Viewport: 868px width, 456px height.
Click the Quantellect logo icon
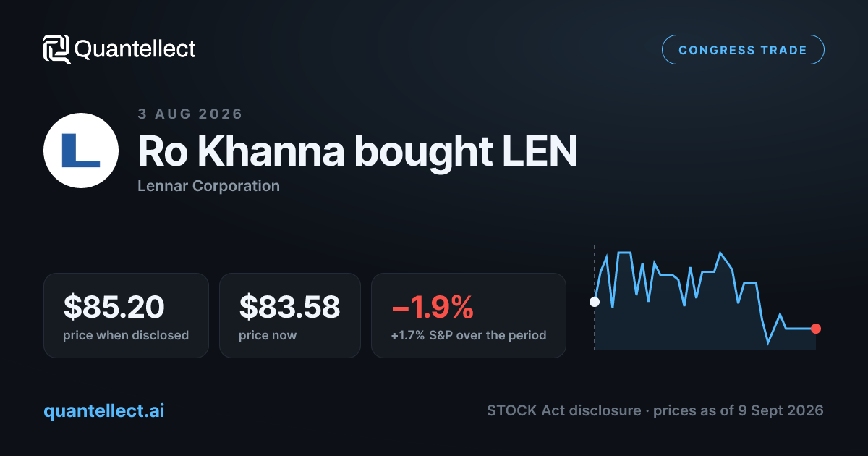(57, 49)
